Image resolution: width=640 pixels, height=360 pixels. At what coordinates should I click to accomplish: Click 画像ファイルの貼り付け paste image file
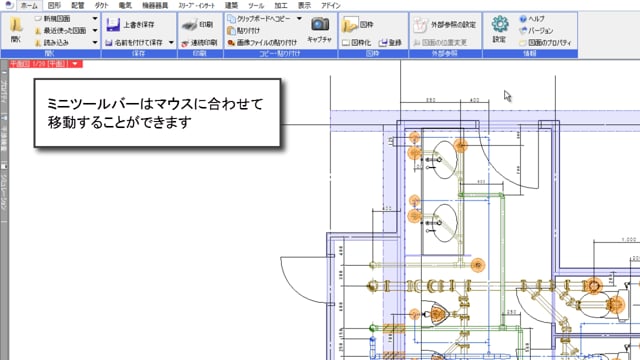[262, 42]
